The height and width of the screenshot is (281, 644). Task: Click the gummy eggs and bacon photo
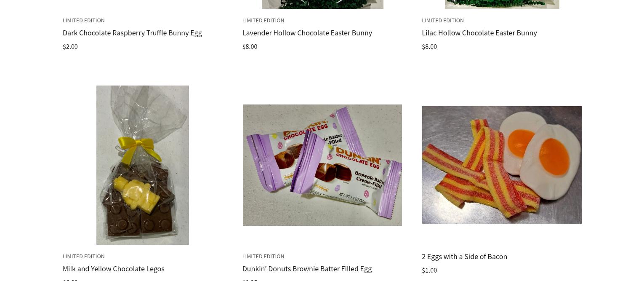[x=502, y=165]
